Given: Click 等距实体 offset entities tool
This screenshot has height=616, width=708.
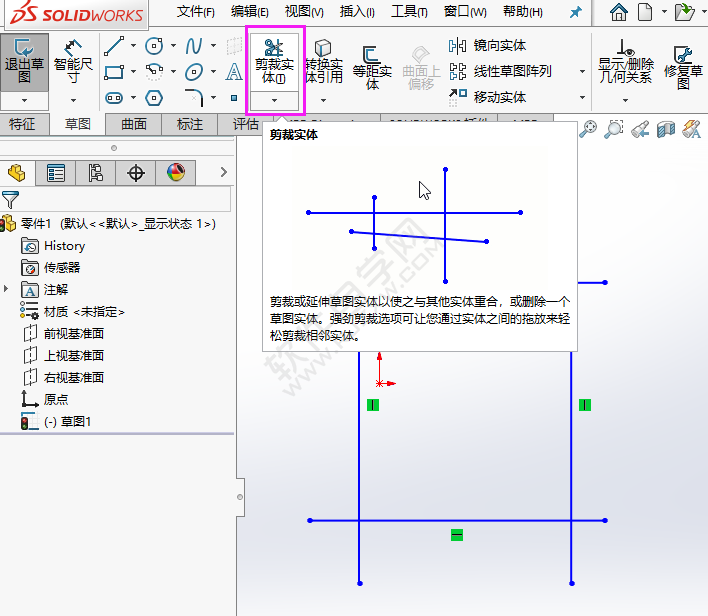Looking at the screenshot, I should 372,66.
